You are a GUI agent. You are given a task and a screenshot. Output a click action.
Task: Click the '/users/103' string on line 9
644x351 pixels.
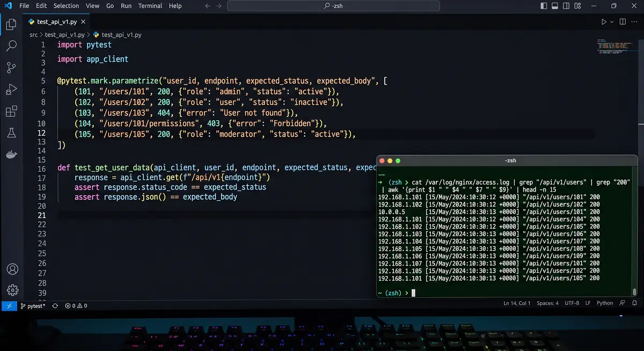pyautogui.click(x=125, y=113)
